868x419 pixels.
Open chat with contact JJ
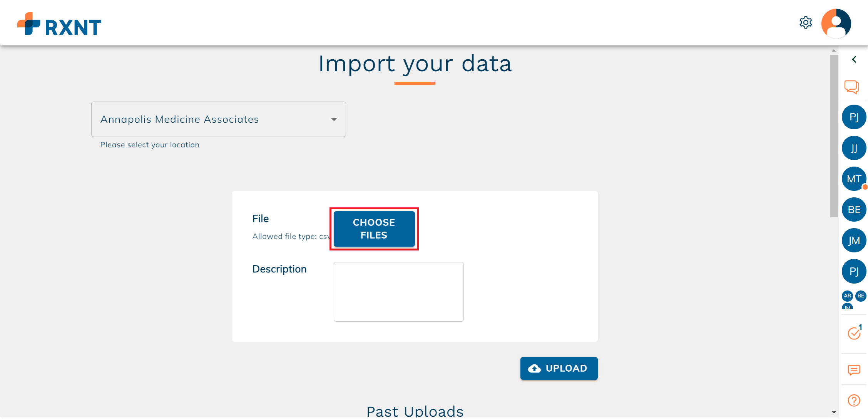tap(854, 148)
